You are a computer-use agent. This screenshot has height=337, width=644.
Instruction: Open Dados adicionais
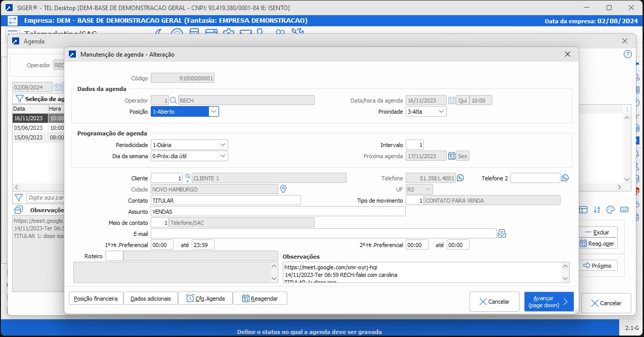(x=151, y=299)
